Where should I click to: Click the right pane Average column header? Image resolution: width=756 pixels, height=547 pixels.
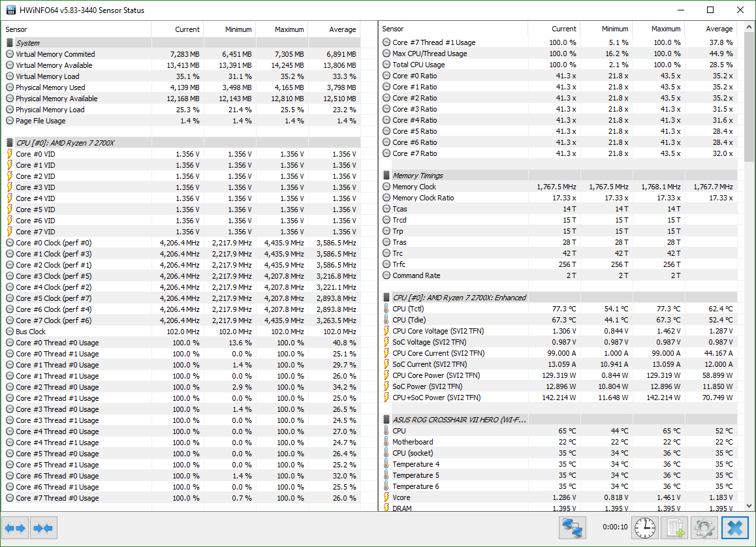point(711,29)
